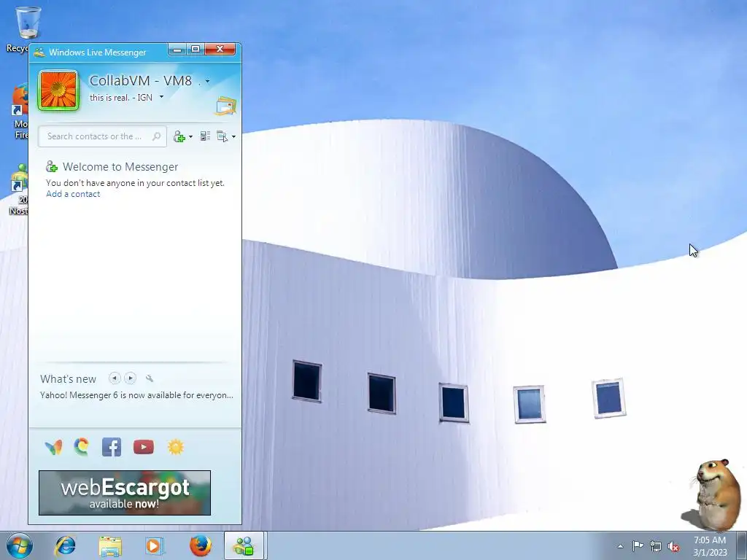Open the Yahoo! Messenger 6 news item
The width and height of the screenshot is (747, 560).
point(136,395)
